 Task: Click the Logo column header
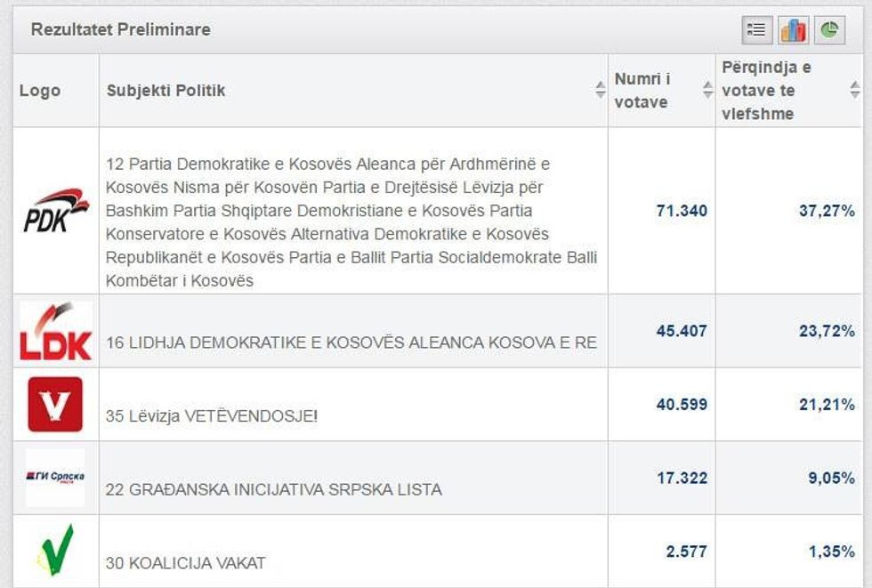40,91
